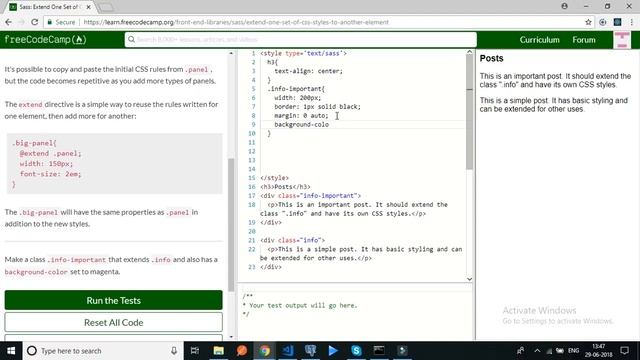Click the code editor scrollbar thumb

[469, 112]
